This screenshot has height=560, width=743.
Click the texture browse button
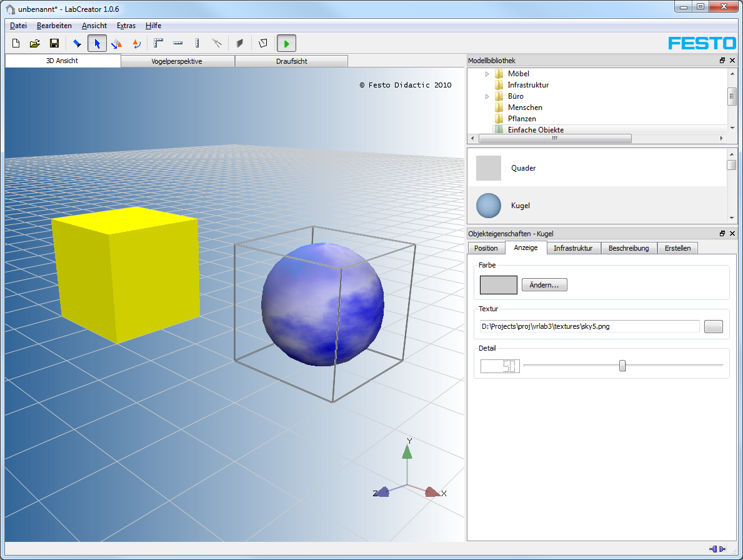click(713, 326)
